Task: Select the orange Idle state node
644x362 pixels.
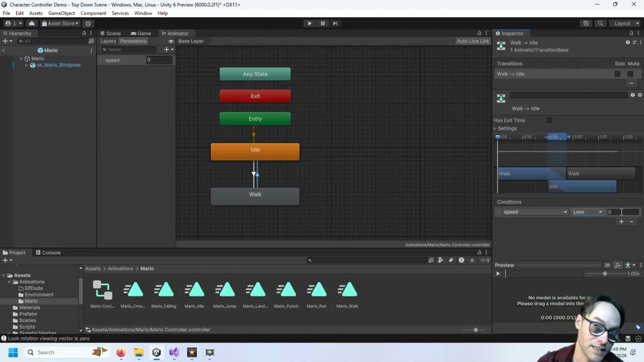Action: (255, 152)
